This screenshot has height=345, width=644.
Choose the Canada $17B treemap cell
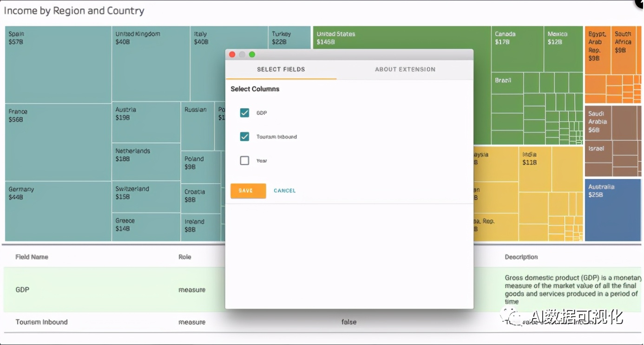click(x=517, y=49)
